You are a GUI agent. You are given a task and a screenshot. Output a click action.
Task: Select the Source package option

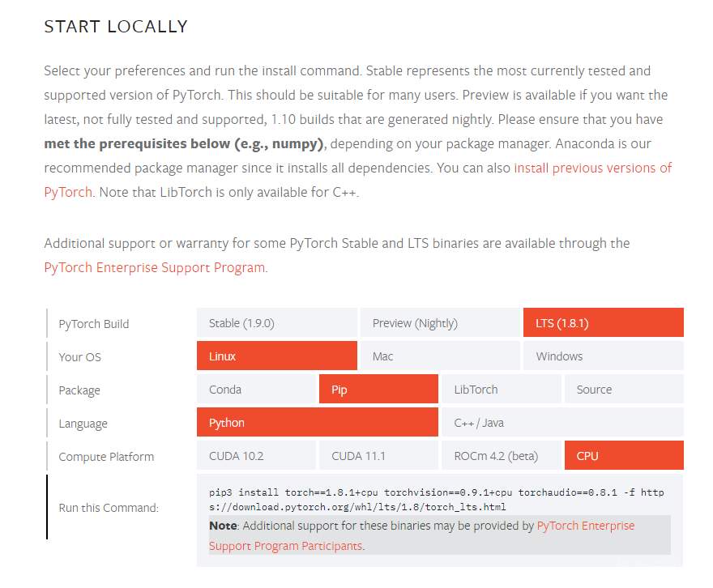[x=623, y=390]
